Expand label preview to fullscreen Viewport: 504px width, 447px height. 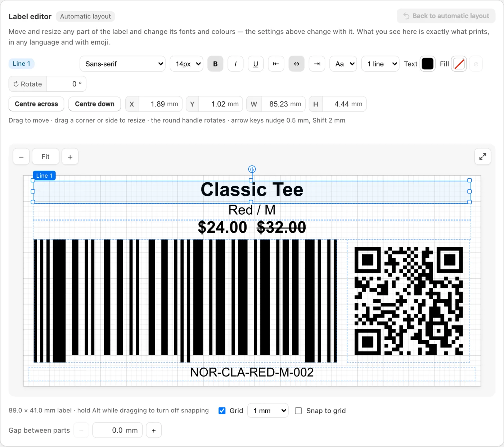(x=483, y=156)
